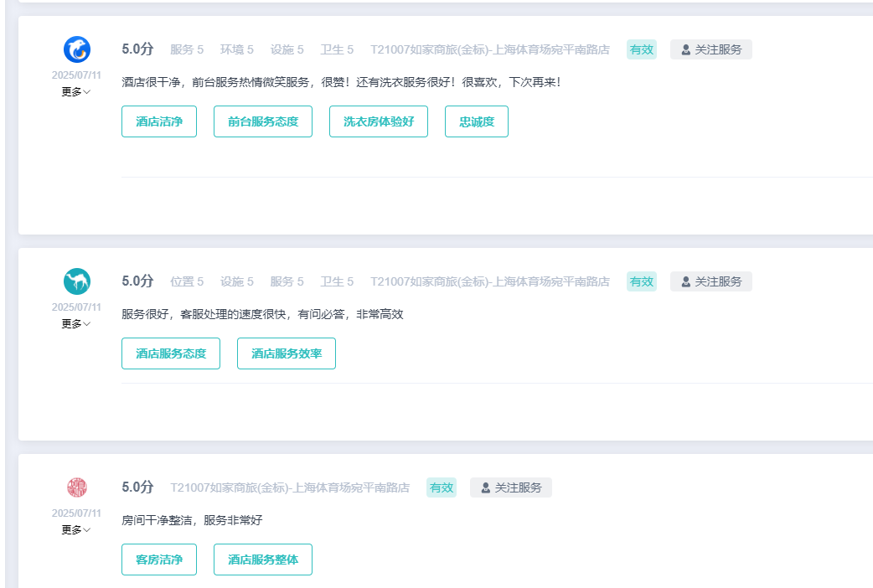Click the teal camel Qunar source icon
The image size is (873, 588).
click(x=76, y=281)
